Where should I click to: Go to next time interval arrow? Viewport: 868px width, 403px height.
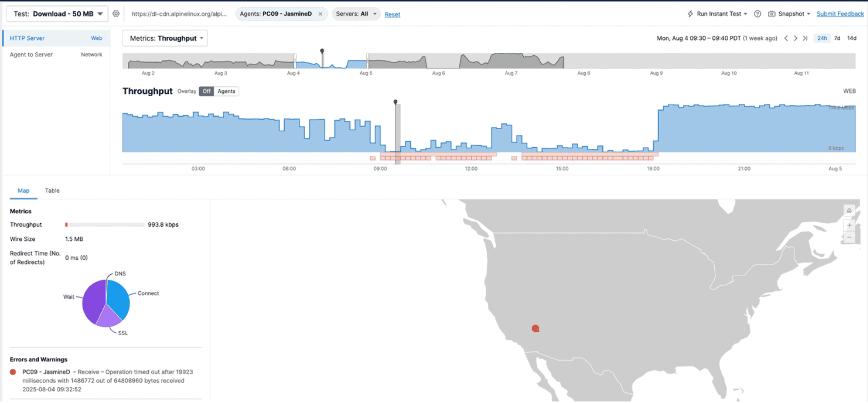pyautogui.click(x=795, y=38)
